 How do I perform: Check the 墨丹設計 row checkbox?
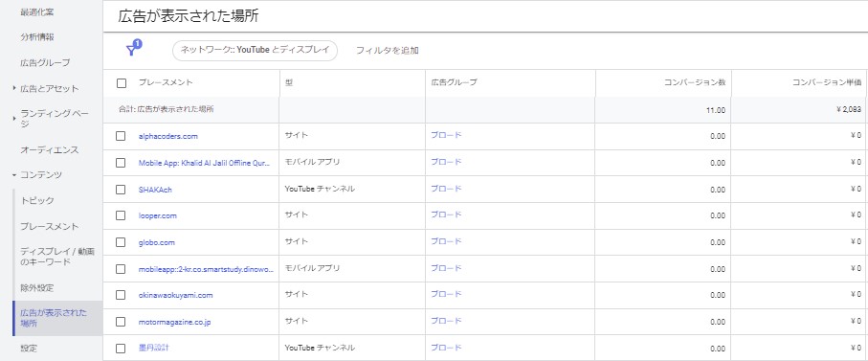click(x=121, y=349)
